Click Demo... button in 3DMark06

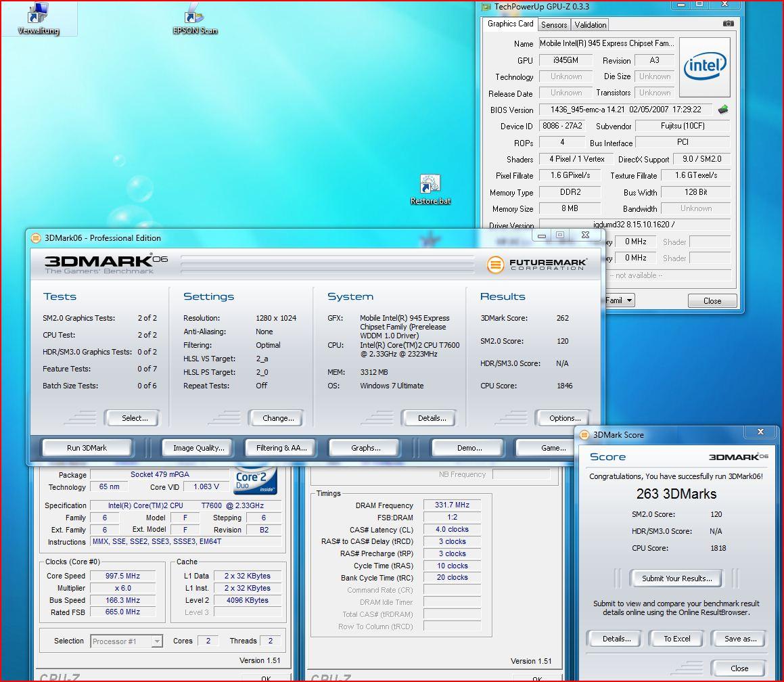point(469,448)
